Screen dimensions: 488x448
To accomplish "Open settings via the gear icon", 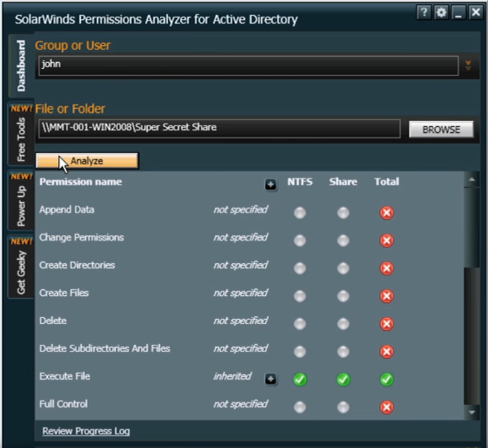I will pyautogui.click(x=441, y=13).
